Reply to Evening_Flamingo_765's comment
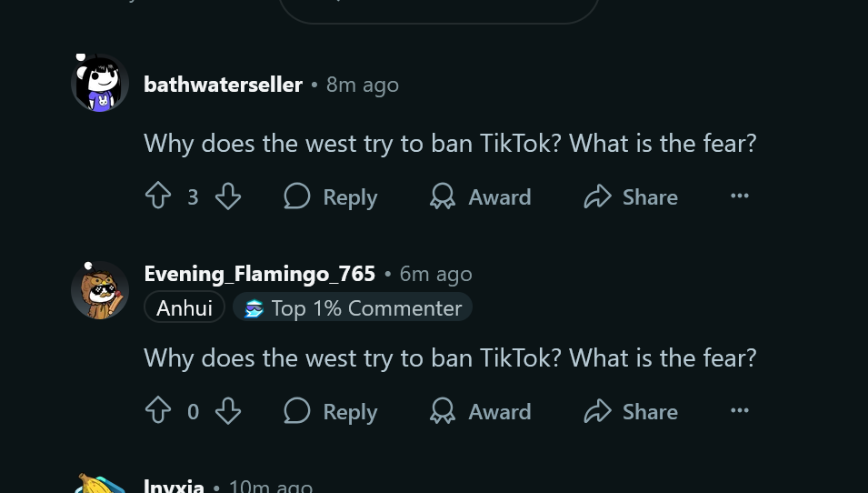 331,411
